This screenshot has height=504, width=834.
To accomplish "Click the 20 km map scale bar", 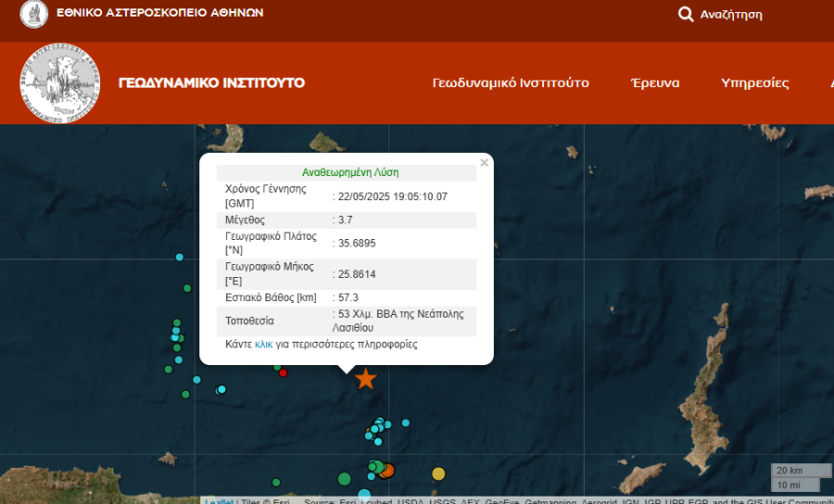I will [x=801, y=471].
